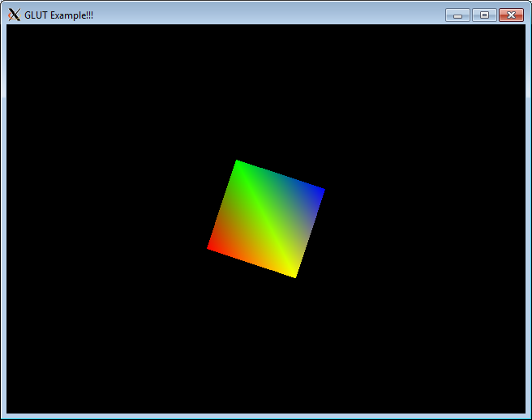Image resolution: width=532 pixels, height=420 pixels.
Task: Click the rotated gradient square
Action: coord(266,219)
